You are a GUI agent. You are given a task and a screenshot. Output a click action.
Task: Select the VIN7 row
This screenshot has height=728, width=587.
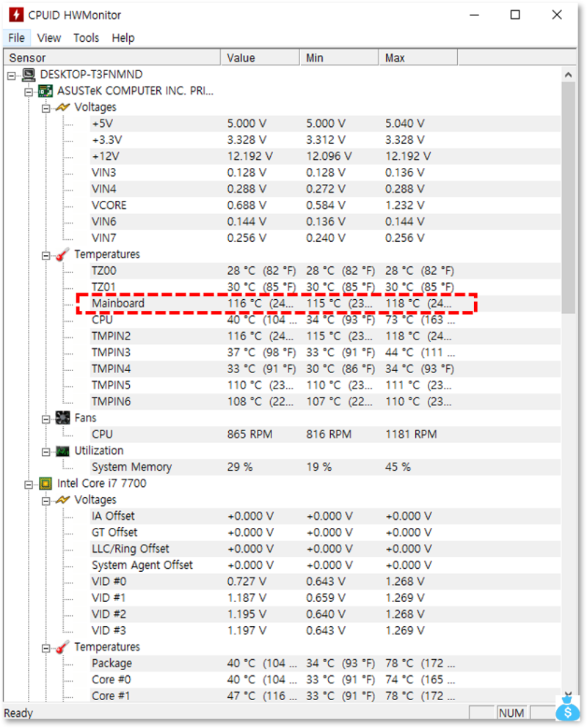(x=325, y=238)
